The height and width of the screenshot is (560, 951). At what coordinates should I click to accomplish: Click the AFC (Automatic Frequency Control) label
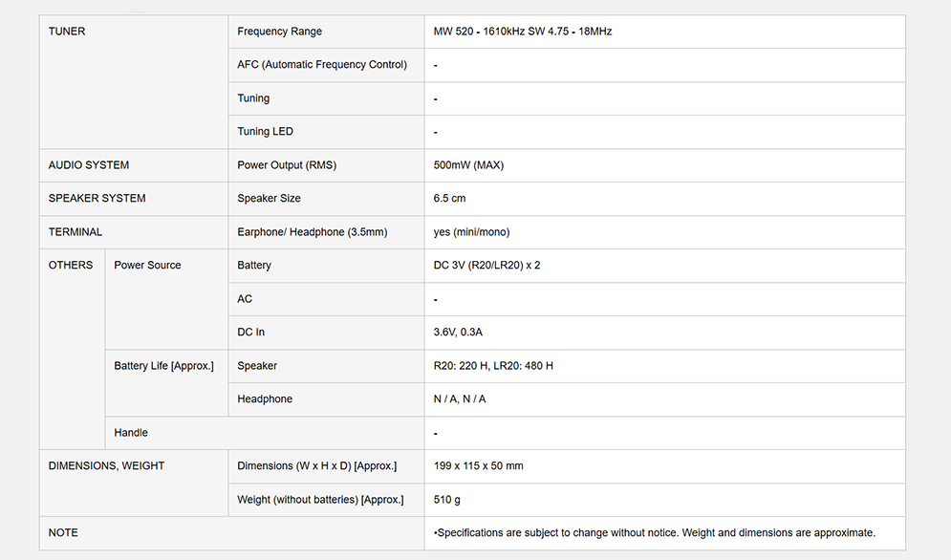pos(322,65)
